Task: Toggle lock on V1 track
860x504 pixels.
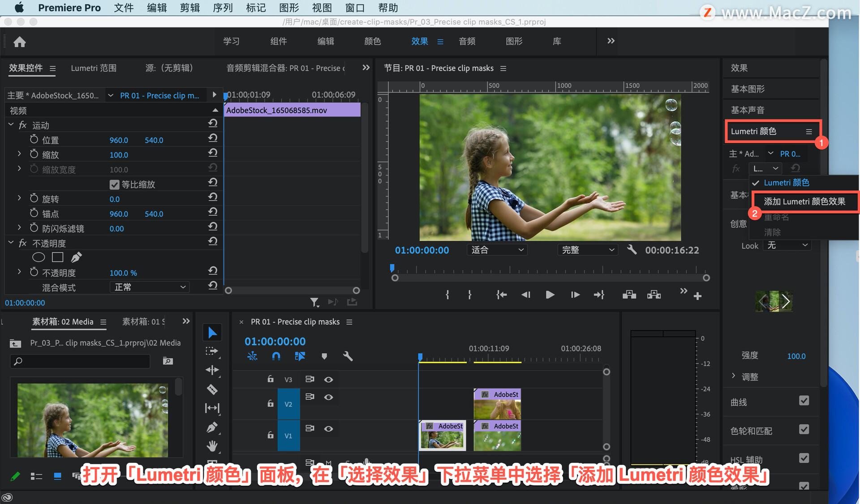Action: point(271,435)
